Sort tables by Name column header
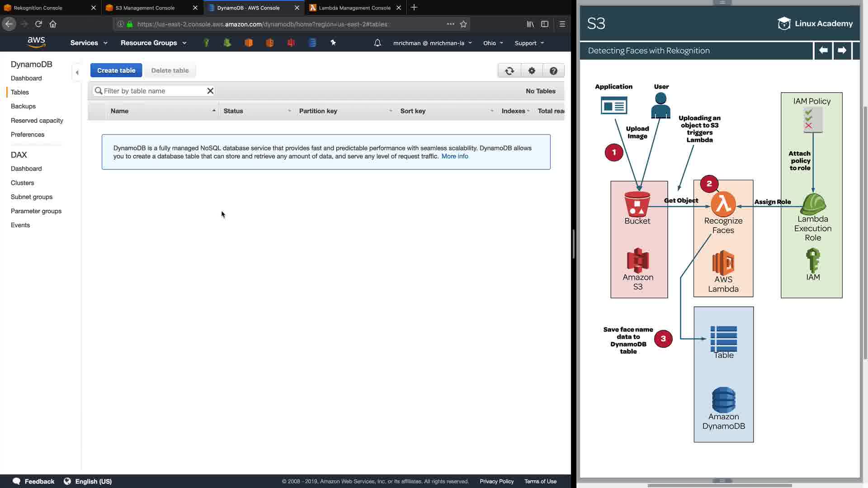This screenshot has height=488, width=868. point(120,111)
